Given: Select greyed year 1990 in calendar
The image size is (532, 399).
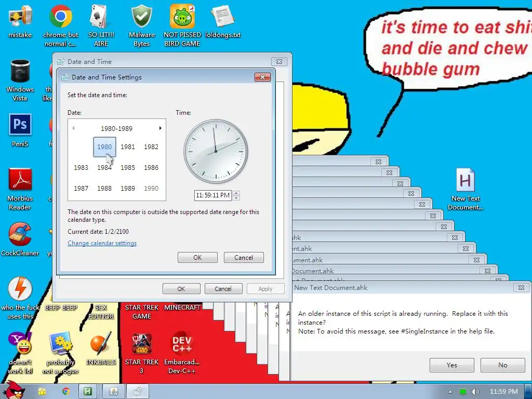Looking at the screenshot, I should (151, 188).
